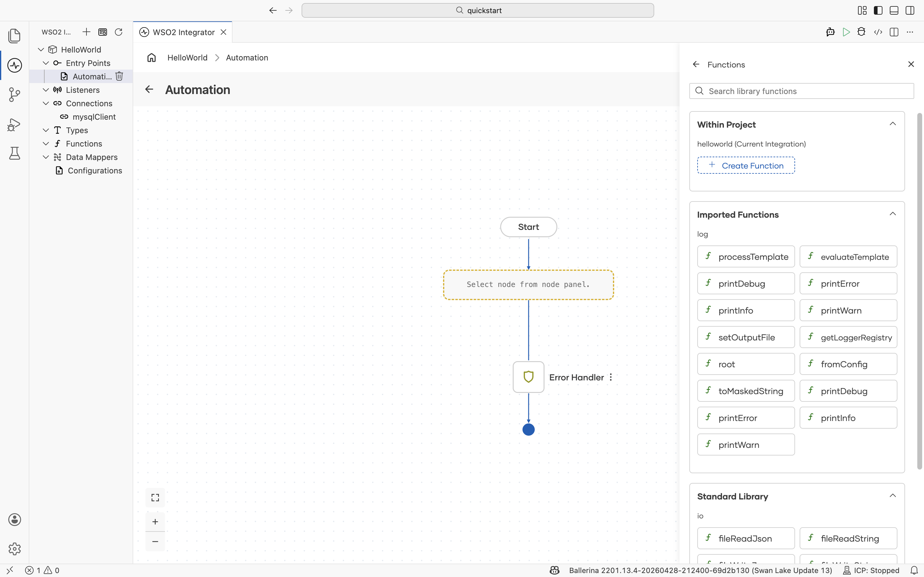
Task: Click the fit-to-screen icon on canvas
Action: (x=155, y=497)
